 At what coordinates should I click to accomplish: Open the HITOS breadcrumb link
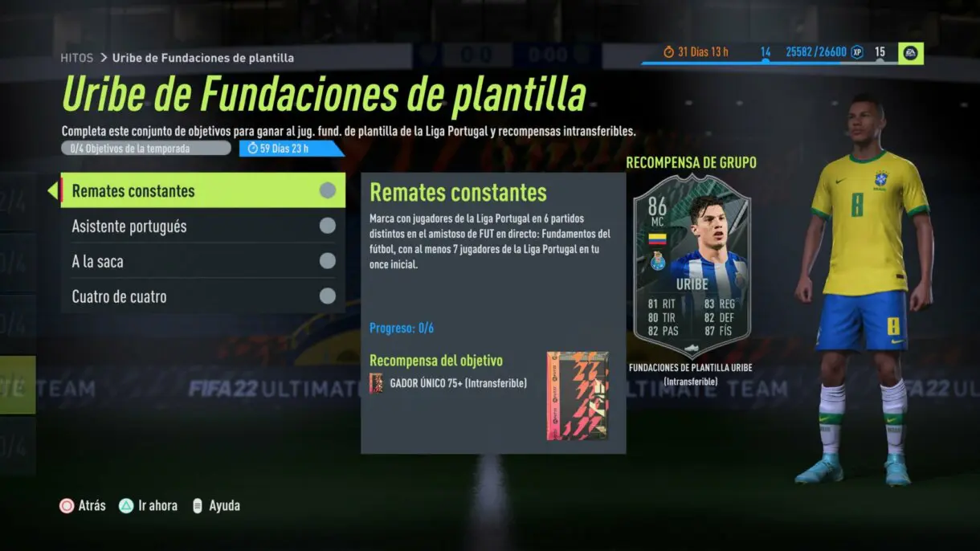pos(77,58)
